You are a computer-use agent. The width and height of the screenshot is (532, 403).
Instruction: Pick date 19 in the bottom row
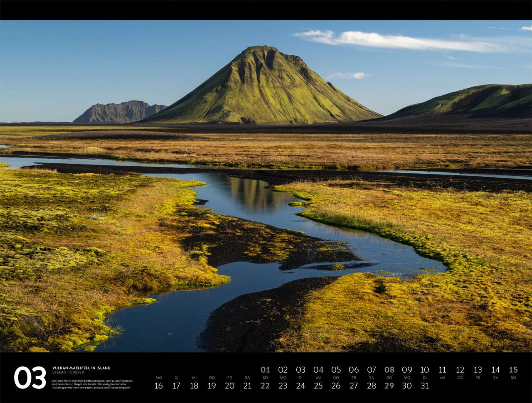[x=212, y=386]
